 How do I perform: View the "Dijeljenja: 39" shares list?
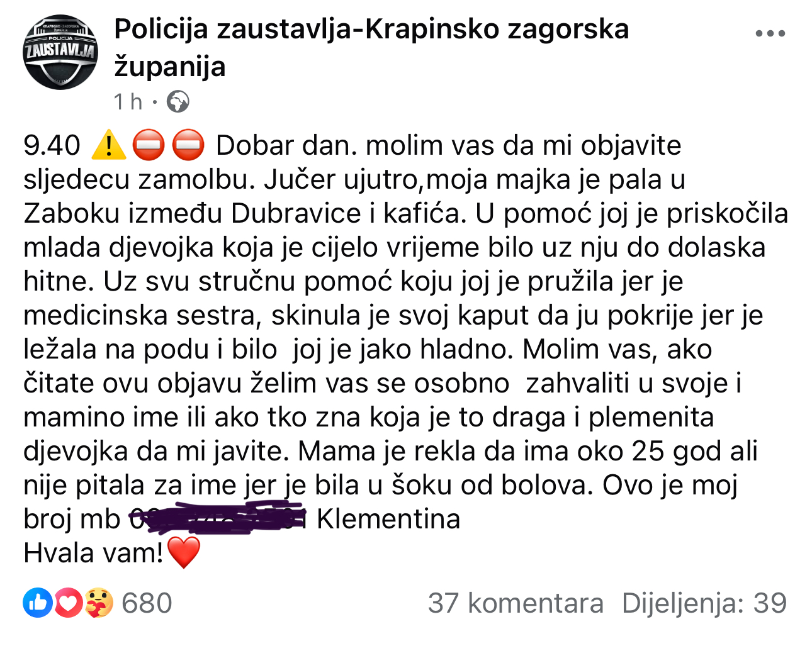point(704,603)
